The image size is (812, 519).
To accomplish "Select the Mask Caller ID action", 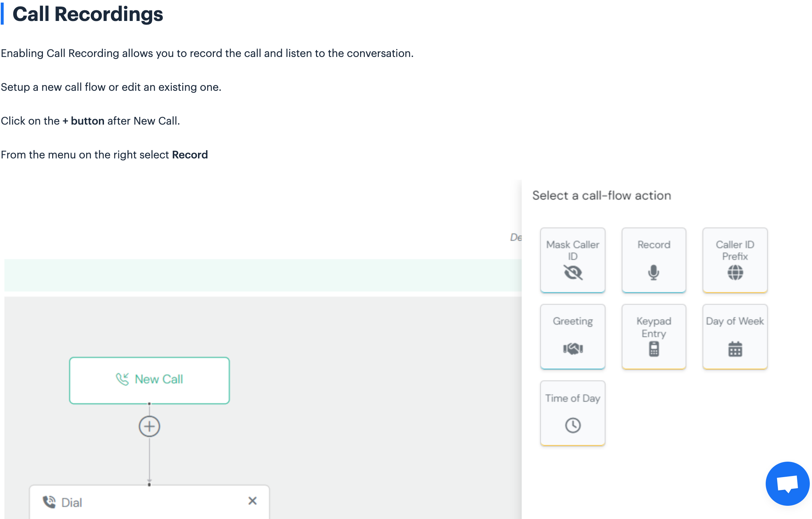I will 572,260.
